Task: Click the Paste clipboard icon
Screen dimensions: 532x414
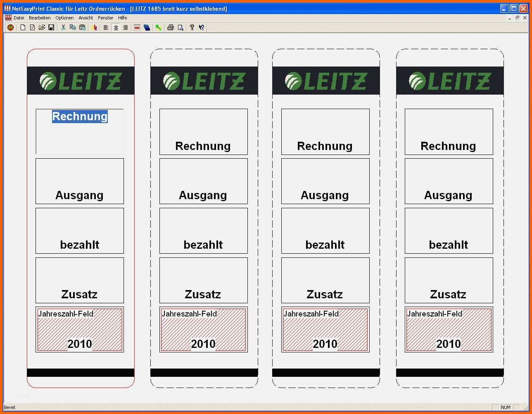Action: (82, 28)
